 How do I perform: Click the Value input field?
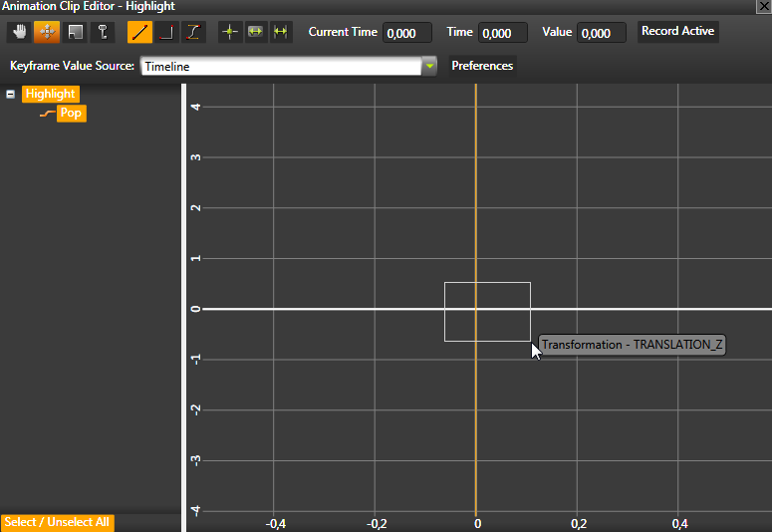[602, 33]
